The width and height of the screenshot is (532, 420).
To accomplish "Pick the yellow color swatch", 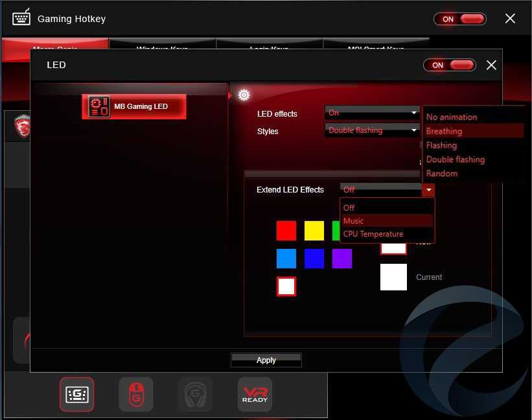I will pos(314,231).
